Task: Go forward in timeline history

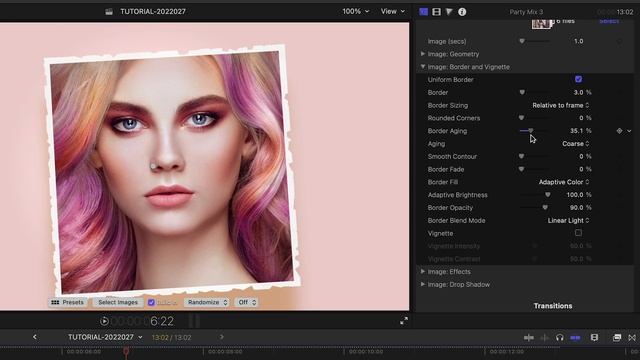Action: click(222, 337)
